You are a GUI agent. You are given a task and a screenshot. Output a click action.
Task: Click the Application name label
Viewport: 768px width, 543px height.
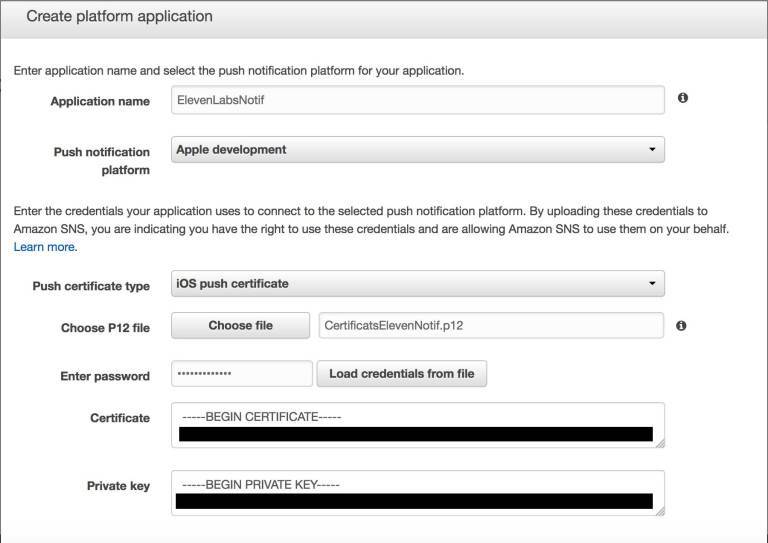101,101
